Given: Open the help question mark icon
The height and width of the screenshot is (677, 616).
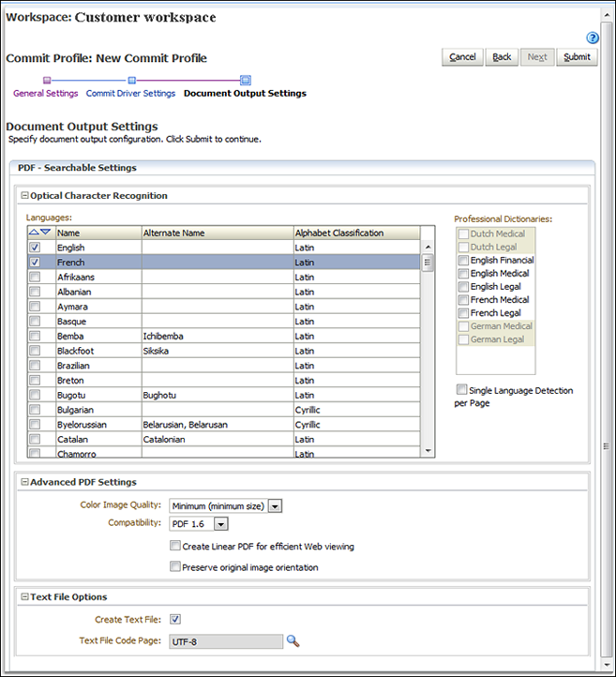Looking at the screenshot, I should pos(593,38).
